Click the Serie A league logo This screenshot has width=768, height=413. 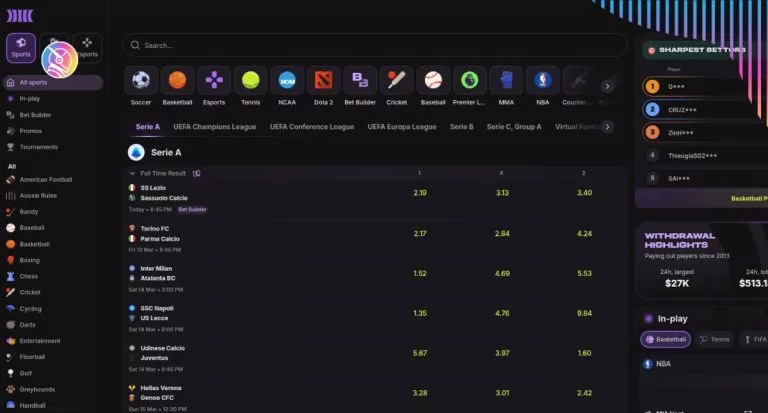tap(136, 152)
